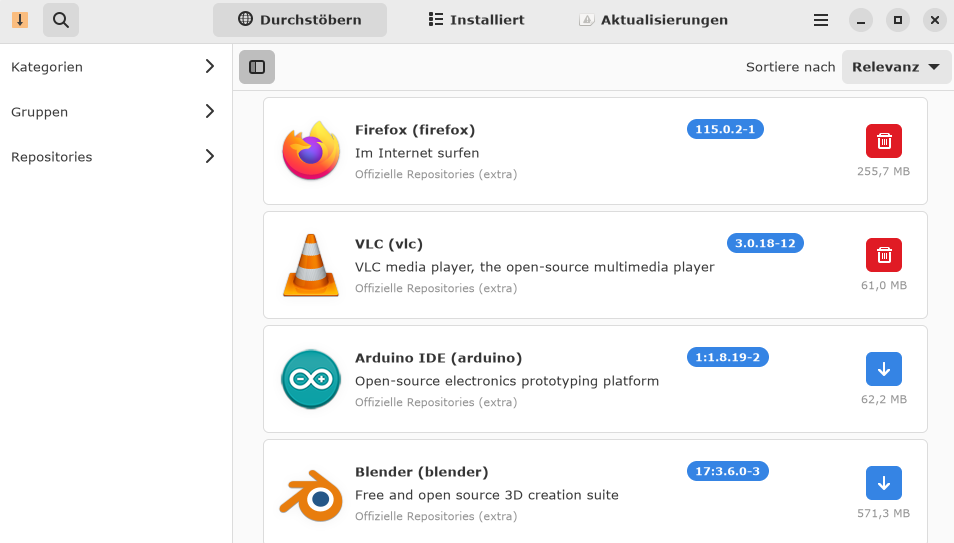The image size is (954, 543).
Task: Toggle the sidebar panel visibility
Action: tap(257, 67)
